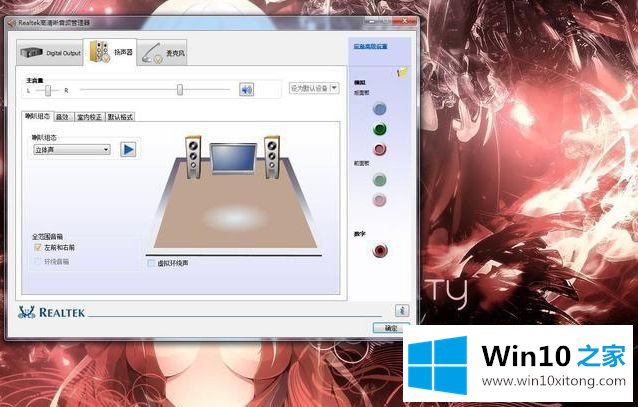Click the right speaker in the room diagram
The height and width of the screenshot is (407, 638).
[x=272, y=157]
